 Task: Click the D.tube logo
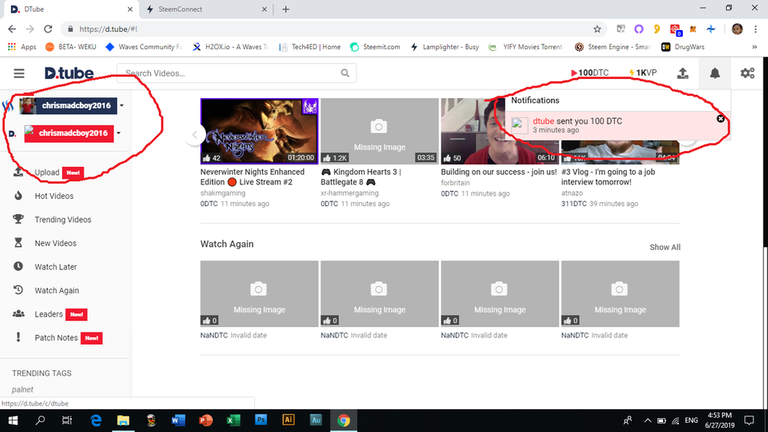pos(67,73)
